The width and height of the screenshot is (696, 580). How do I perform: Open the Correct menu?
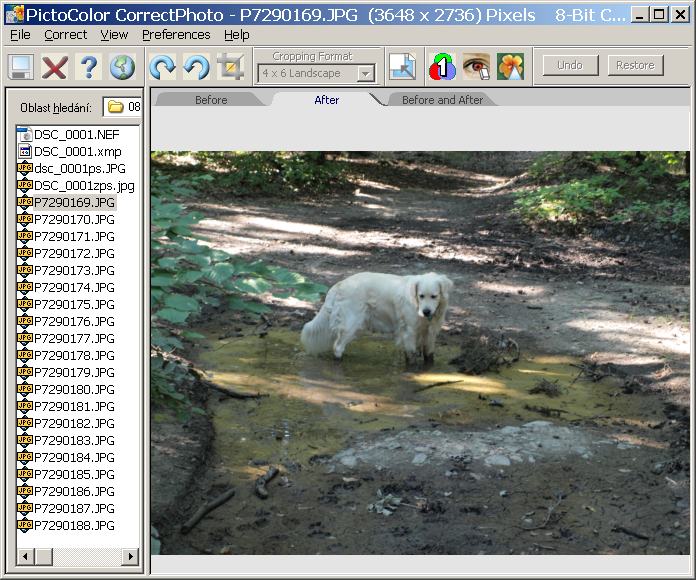coord(66,34)
